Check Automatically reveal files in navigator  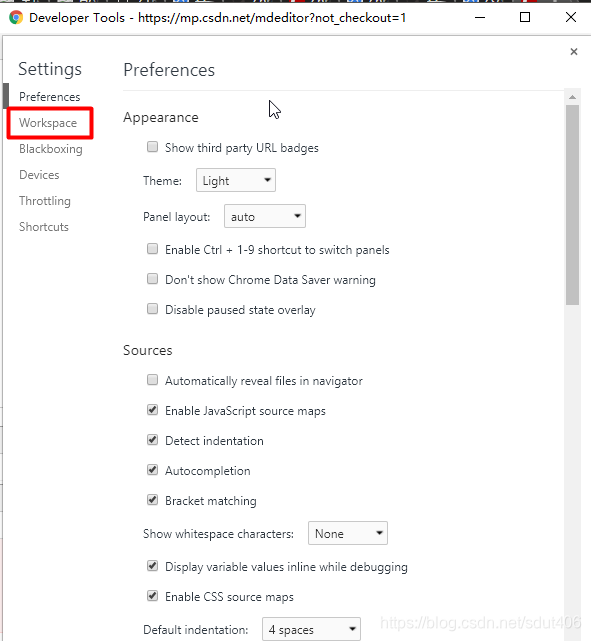pos(152,380)
